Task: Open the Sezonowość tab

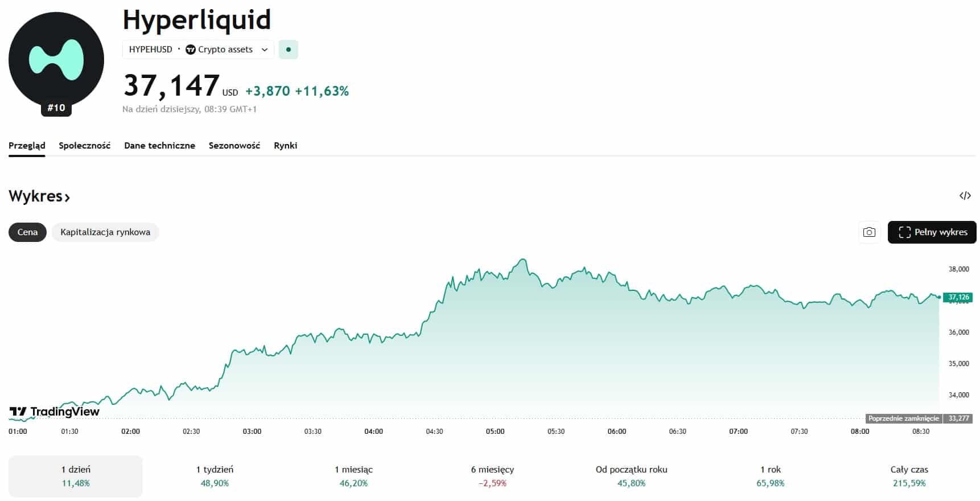Action: (x=234, y=146)
